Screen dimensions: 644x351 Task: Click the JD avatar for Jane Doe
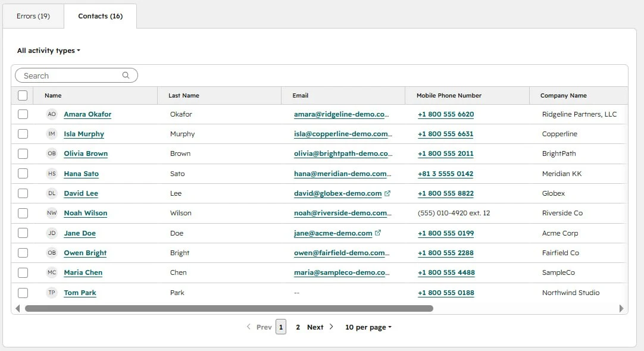click(52, 233)
